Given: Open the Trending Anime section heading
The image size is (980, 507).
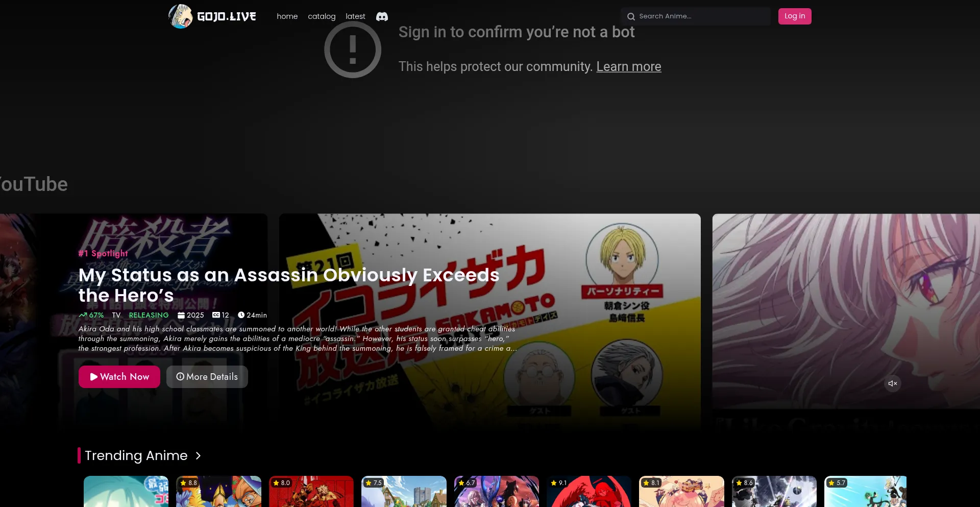Looking at the screenshot, I should [x=136, y=455].
